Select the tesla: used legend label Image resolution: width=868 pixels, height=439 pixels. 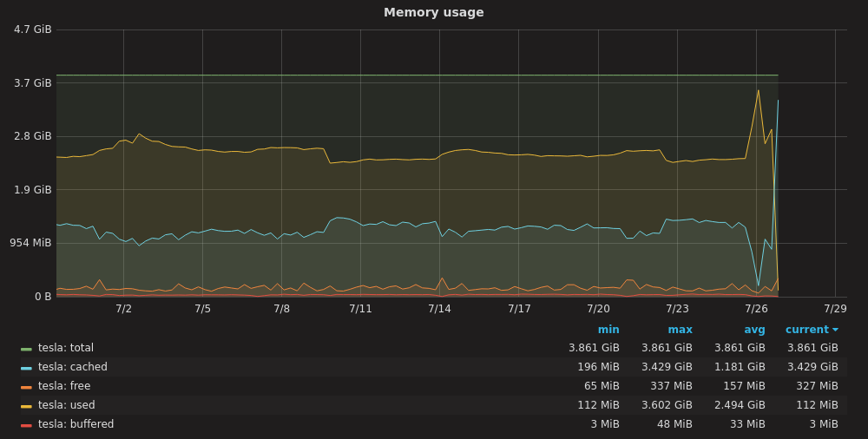pos(67,405)
